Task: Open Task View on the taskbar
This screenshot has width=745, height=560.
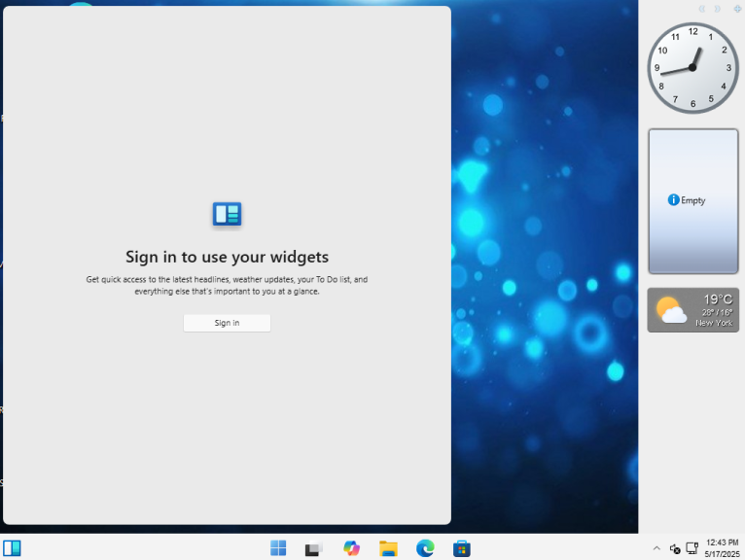Action: coord(313,548)
